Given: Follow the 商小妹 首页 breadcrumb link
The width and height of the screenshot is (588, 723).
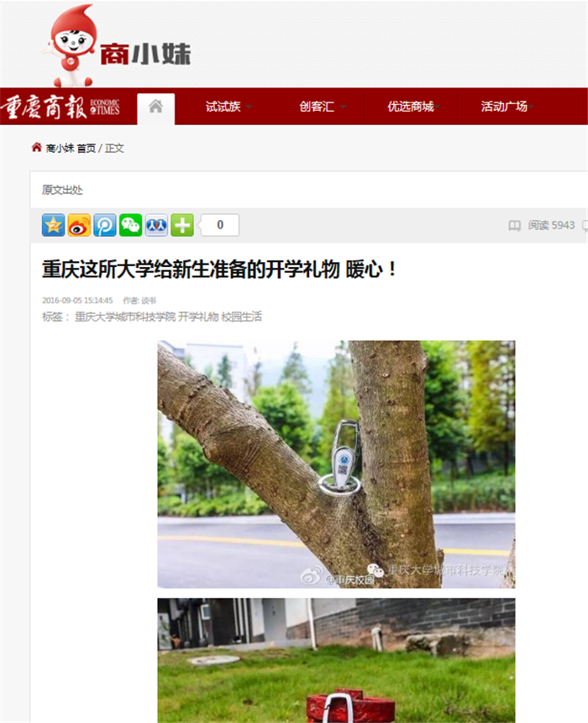Looking at the screenshot, I should click(x=71, y=148).
